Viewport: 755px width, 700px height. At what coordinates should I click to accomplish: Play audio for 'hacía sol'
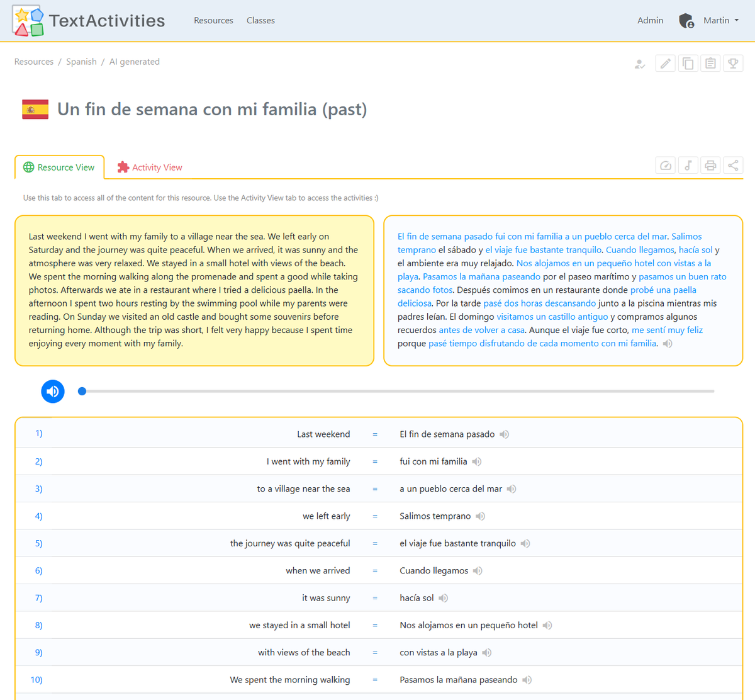click(444, 598)
